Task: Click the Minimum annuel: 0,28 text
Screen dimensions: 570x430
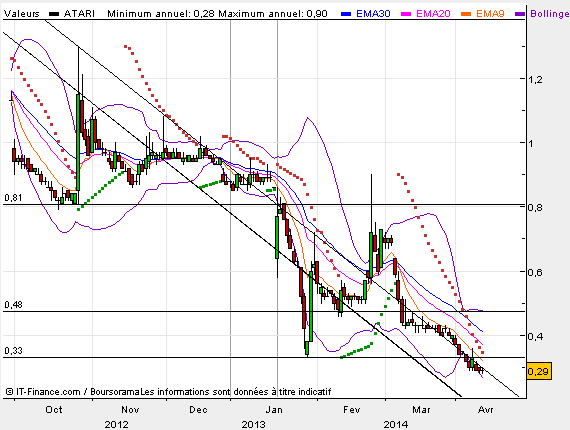Action: [x=161, y=14]
